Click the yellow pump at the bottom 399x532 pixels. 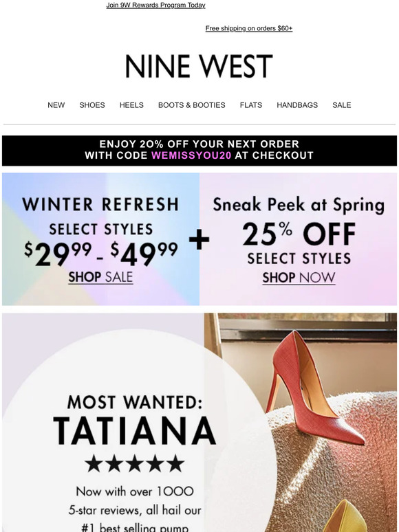(x=345, y=516)
